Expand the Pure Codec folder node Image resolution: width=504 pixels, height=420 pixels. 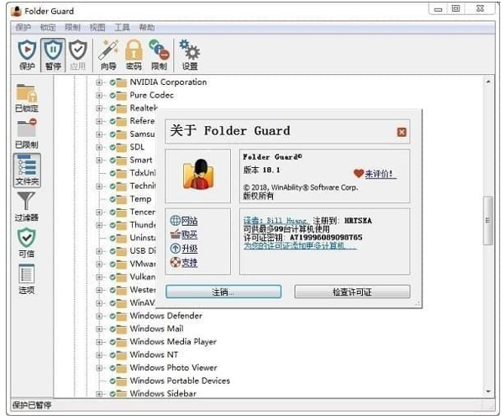pos(99,96)
